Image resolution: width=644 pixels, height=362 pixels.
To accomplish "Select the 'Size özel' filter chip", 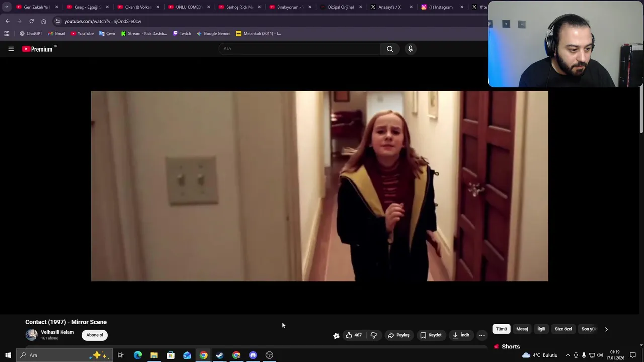I will tap(563, 329).
